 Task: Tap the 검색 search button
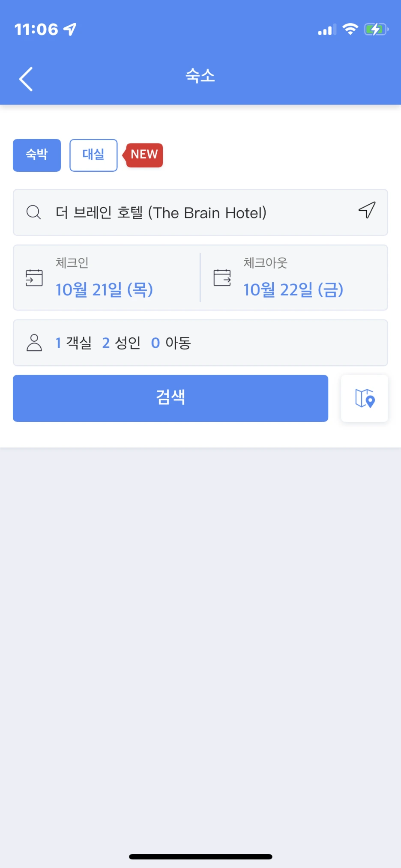(171, 398)
